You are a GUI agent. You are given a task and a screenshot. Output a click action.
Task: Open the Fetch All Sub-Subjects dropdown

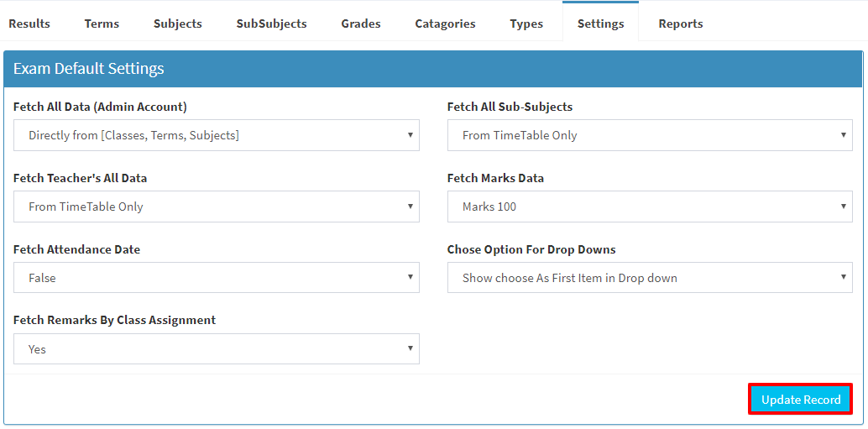click(x=650, y=135)
